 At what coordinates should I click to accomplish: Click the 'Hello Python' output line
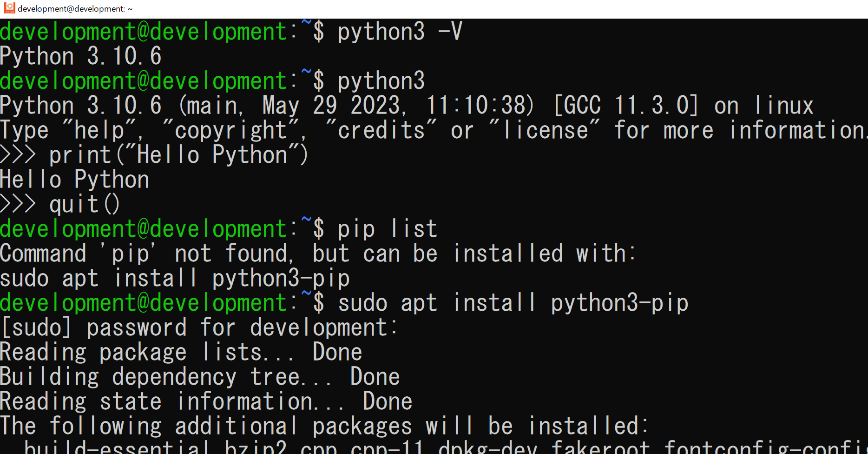pos(75,180)
